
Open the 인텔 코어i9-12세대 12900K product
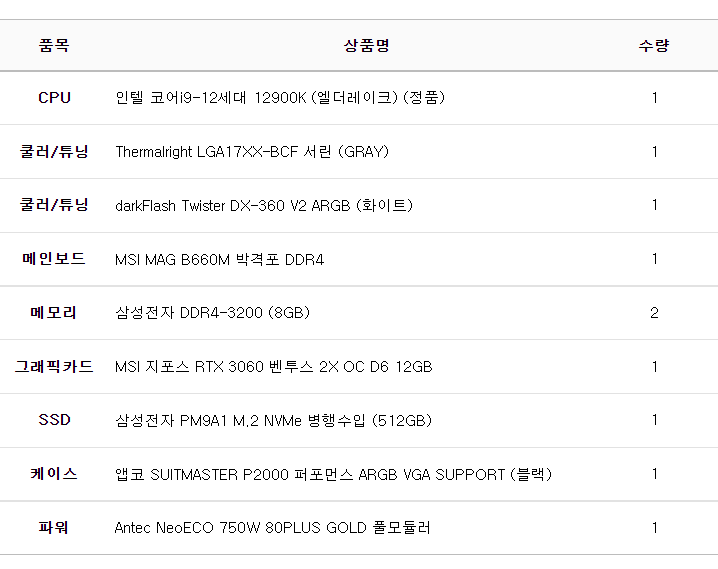coord(280,98)
